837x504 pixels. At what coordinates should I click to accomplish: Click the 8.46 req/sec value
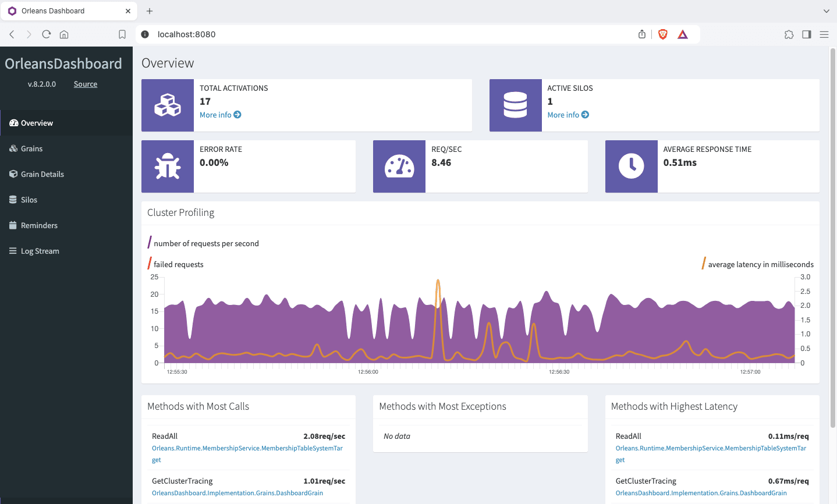coord(441,162)
